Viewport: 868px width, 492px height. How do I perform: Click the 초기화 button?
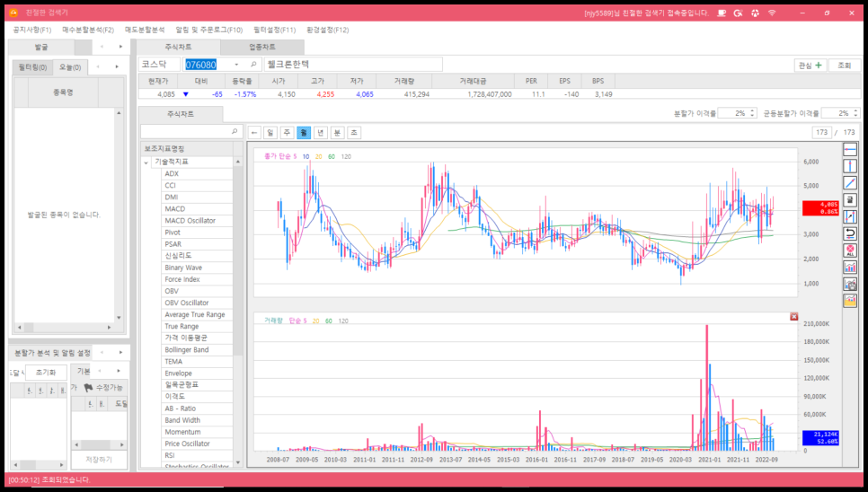(46, 372)
